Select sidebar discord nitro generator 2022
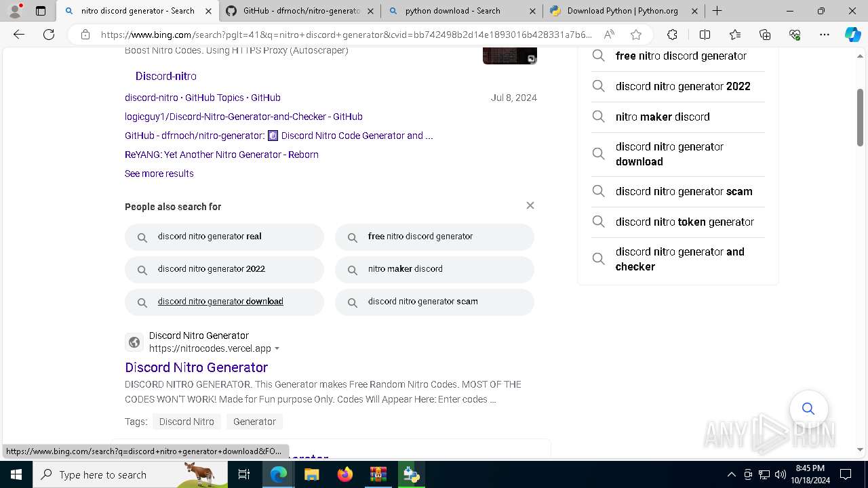868x488 pixels. 678,86
